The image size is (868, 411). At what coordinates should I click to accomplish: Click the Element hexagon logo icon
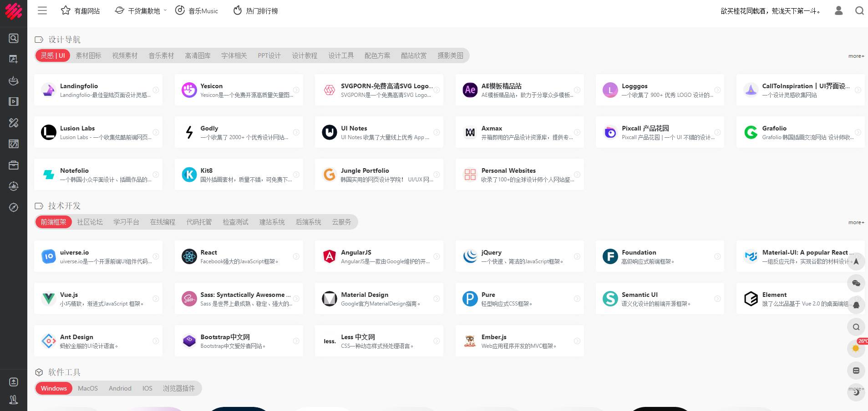751,299
